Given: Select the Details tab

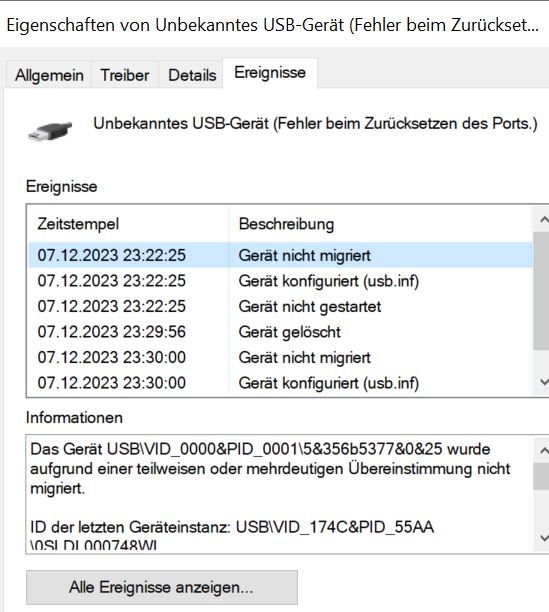Looking at the screenshot, I should point(192,75).
